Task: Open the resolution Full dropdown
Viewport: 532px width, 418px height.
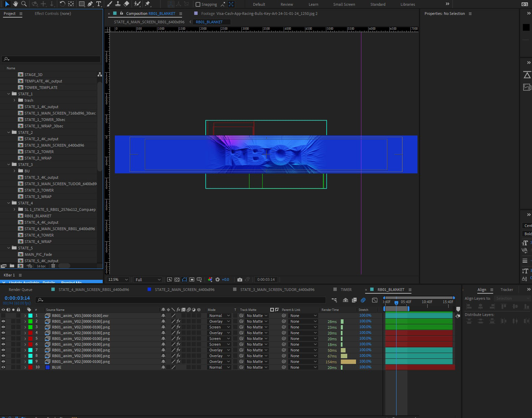Action: pos(148,279)
